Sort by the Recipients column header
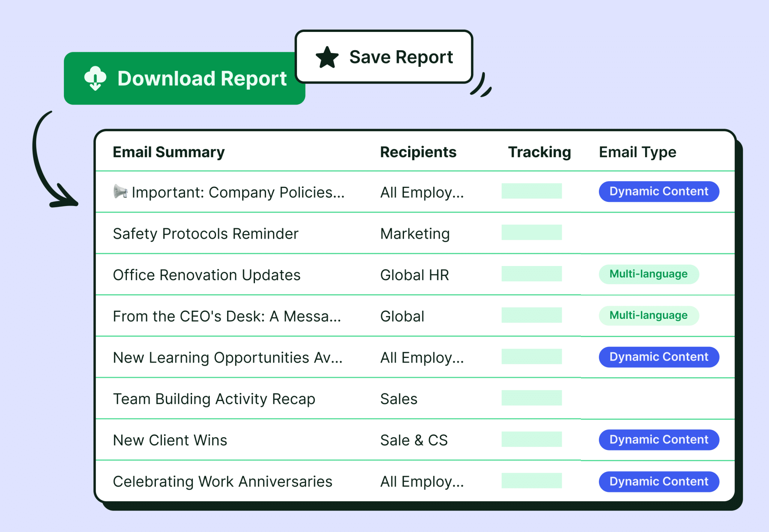The width and height of the screenshot is (769, 532). point(418,152)
